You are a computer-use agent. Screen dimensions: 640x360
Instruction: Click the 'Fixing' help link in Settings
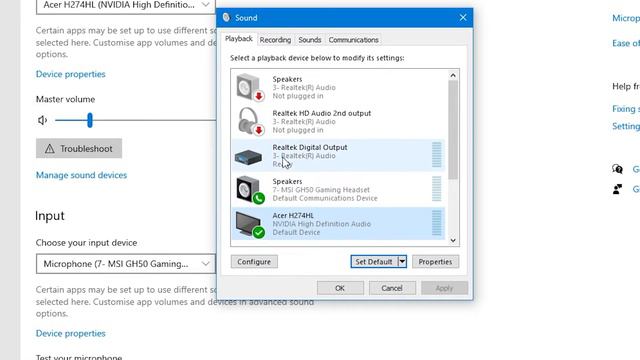pos(626,109)
